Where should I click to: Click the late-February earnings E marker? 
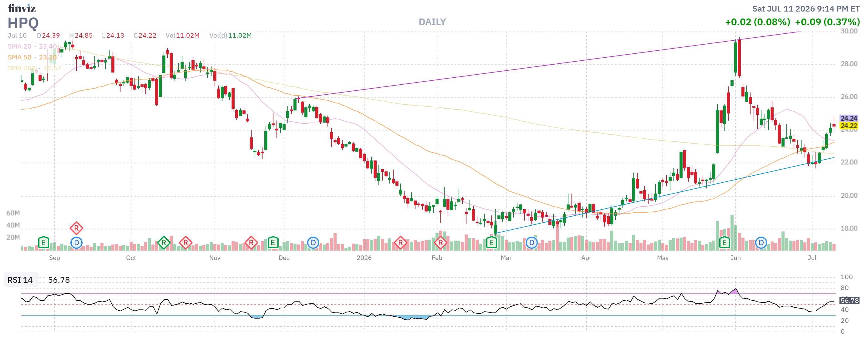(492, 242)
